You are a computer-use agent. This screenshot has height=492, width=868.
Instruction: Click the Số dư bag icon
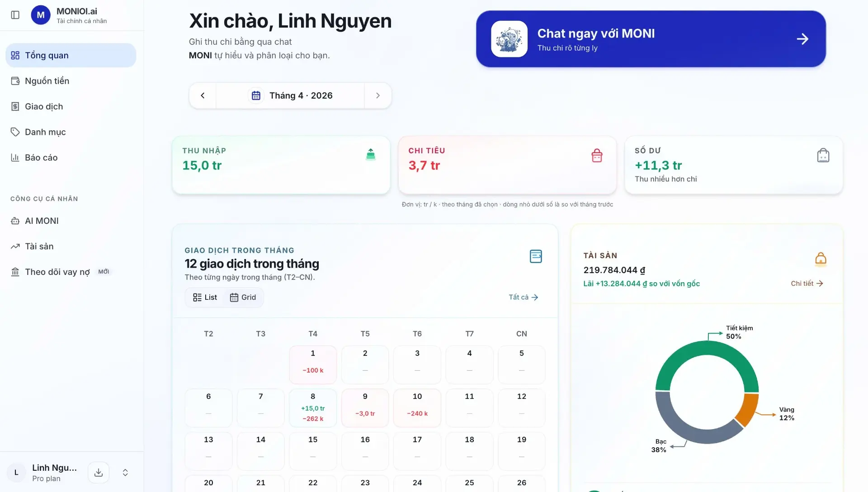click(x=823, y=156)
